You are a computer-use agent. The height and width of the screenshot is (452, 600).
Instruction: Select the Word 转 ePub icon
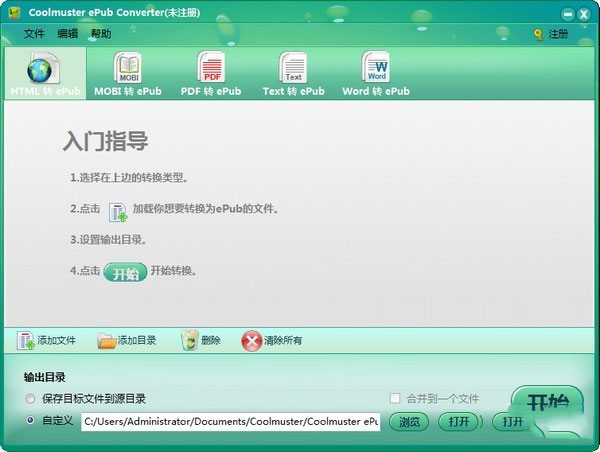tap(376, 67)
